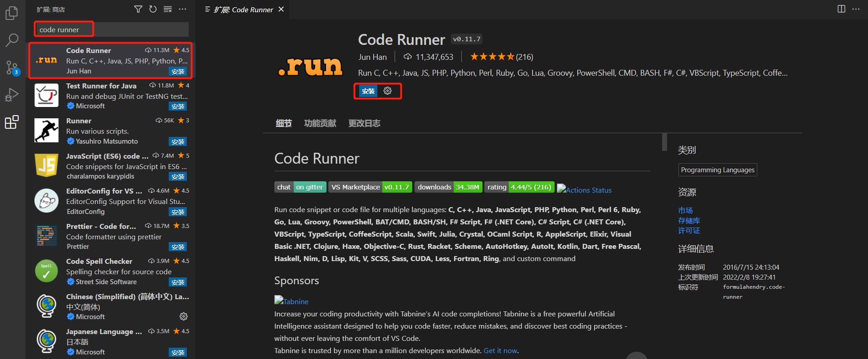Switch to the 更改日志 changelog tab

[364, 123]
